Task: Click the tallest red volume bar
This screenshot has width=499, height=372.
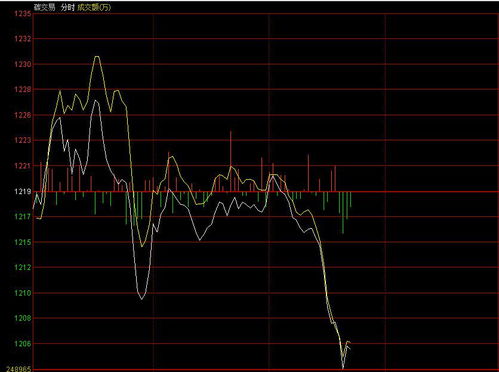Action: [x=231, y=161]
